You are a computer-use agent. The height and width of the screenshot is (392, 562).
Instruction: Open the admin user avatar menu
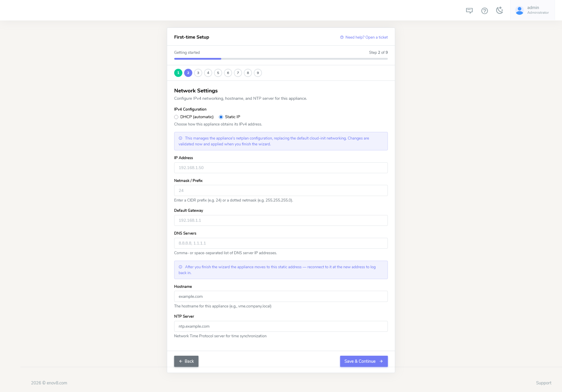[x=532, y=10]
